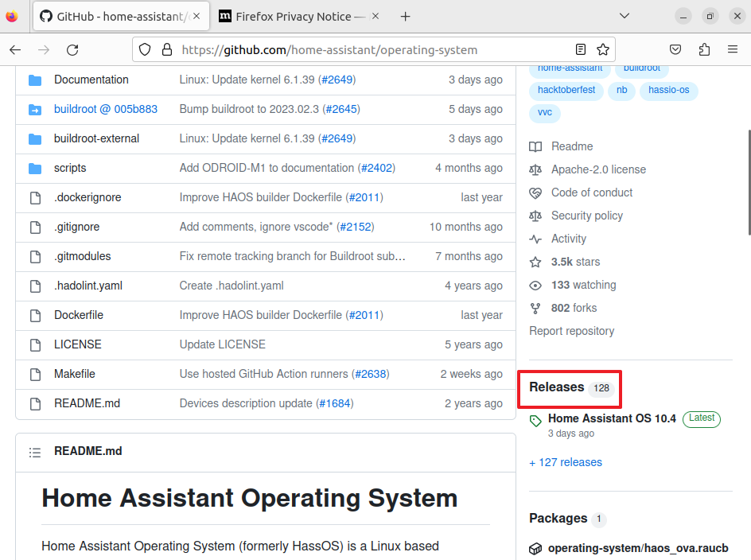Show the + 127 releases list
Image resolution: width=751 pixels, height=560 pixels.
click(566, 463)
